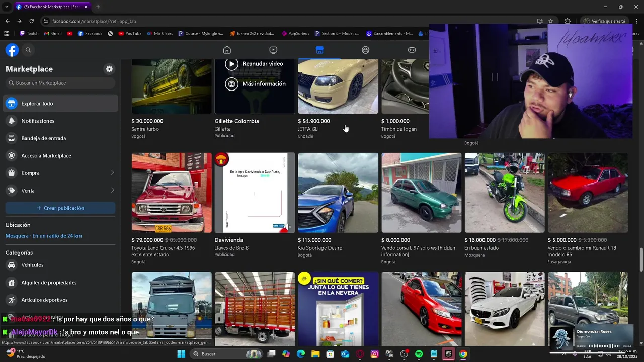Select Explorar todo
644x362 pixels.
[60, 104]
